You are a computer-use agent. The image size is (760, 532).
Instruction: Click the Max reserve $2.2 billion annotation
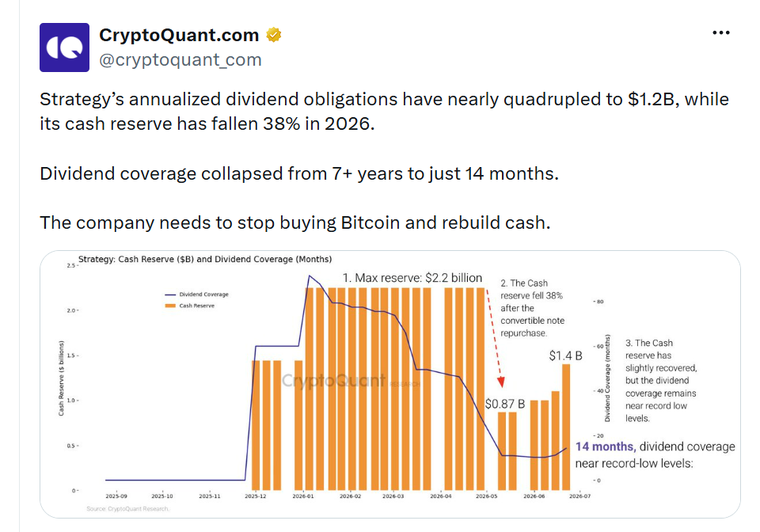(412, 278)
